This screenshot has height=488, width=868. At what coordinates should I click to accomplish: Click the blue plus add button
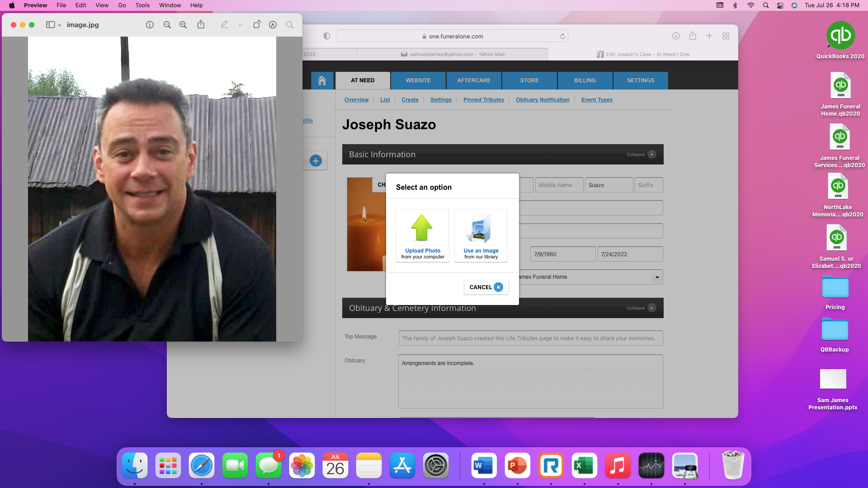pyautogui.click(x=316, y=160)
